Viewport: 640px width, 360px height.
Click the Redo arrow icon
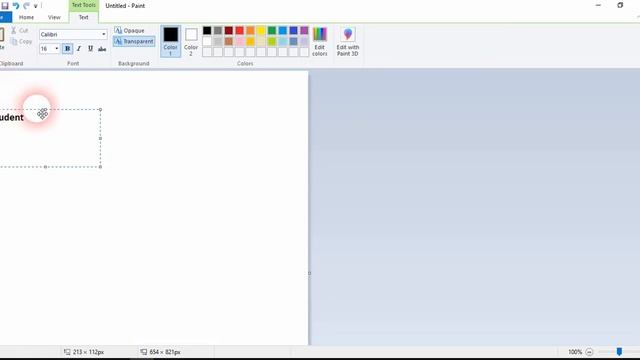(x=26, y=6)
